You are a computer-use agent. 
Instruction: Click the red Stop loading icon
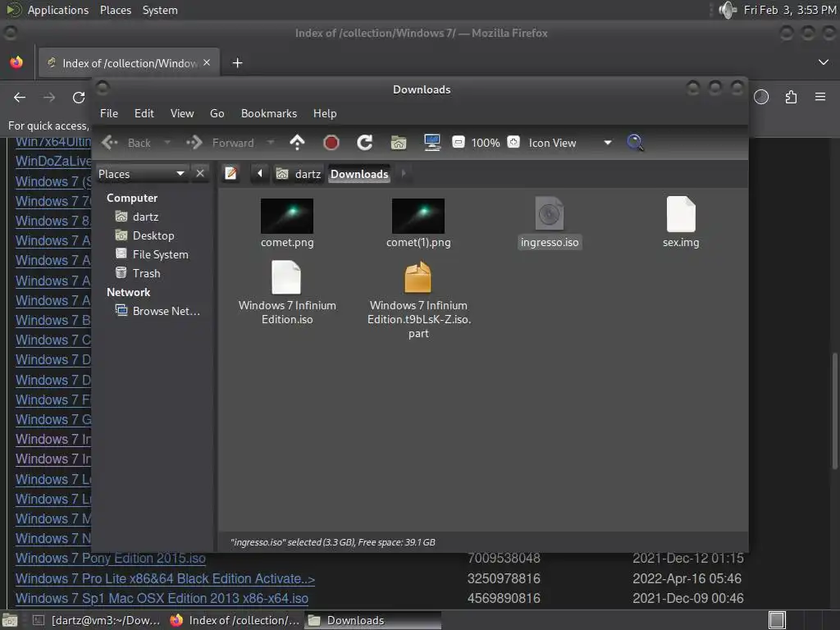click(331, 143)
